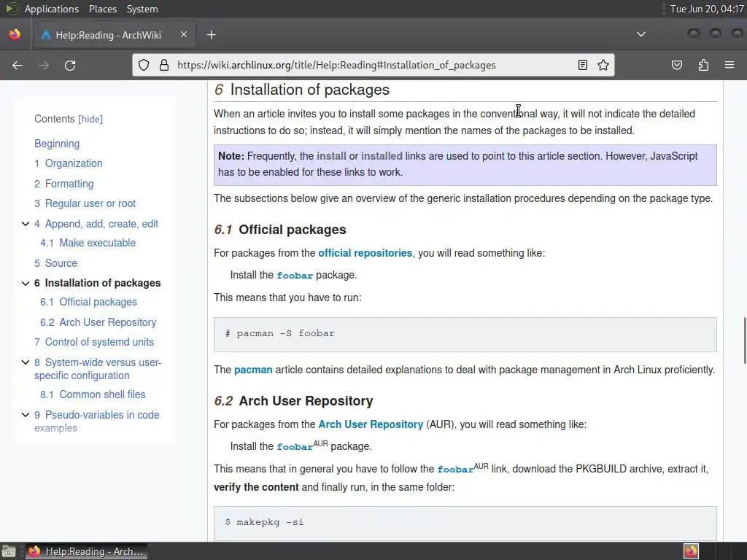Viewport: 747px width, 560px height.
Task: Hide the Contents sidebar list
Action: pos(90,119)
